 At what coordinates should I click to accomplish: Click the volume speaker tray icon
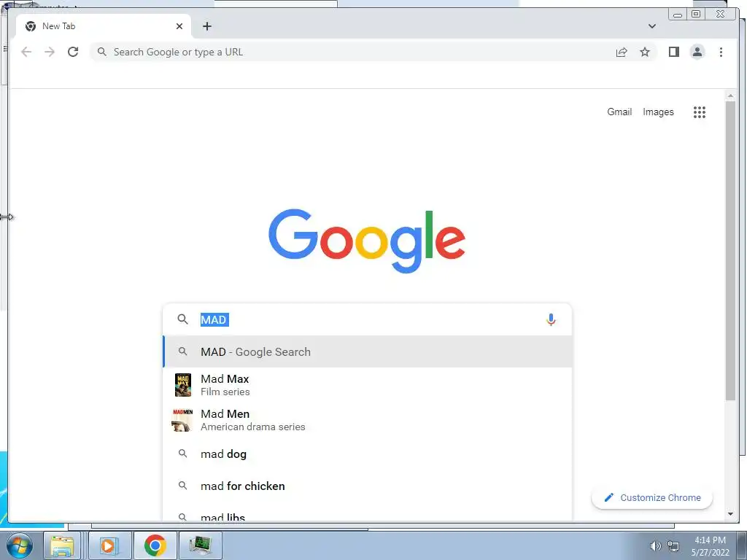point(655,546)
